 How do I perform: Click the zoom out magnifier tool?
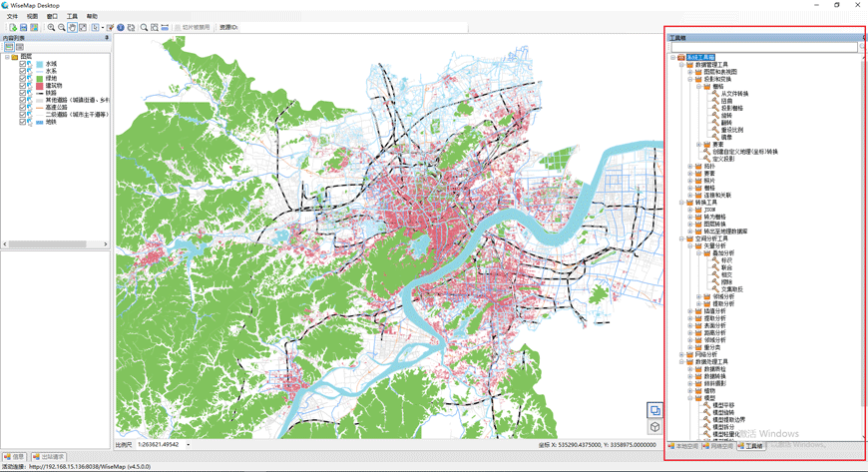(61, 28)
